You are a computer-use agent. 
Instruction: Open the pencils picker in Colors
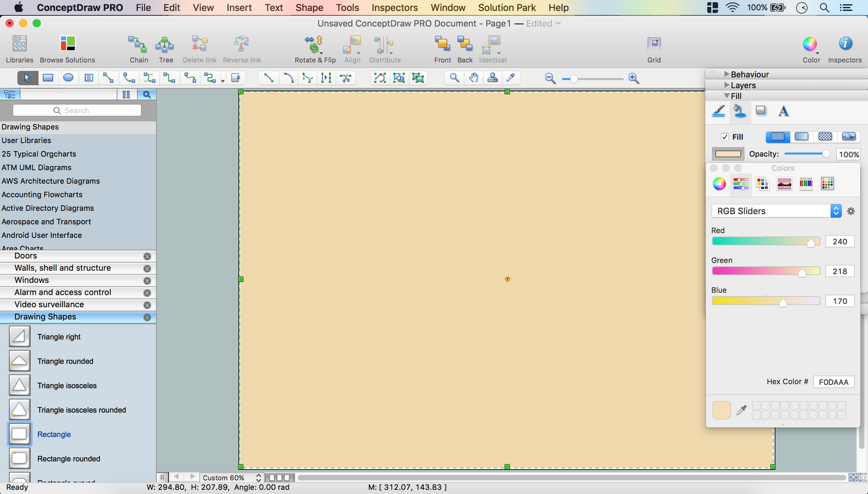pos(806,184)
